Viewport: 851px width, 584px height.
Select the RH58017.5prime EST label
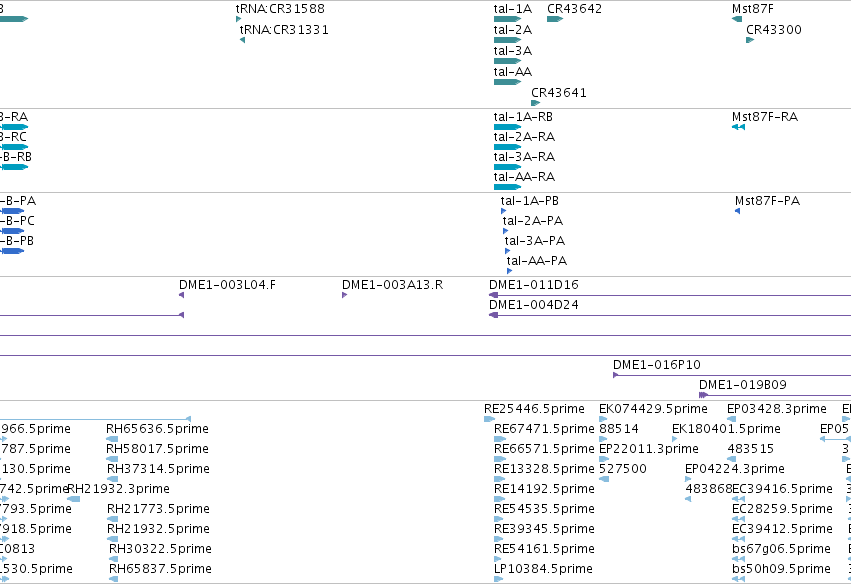[157, 449]
